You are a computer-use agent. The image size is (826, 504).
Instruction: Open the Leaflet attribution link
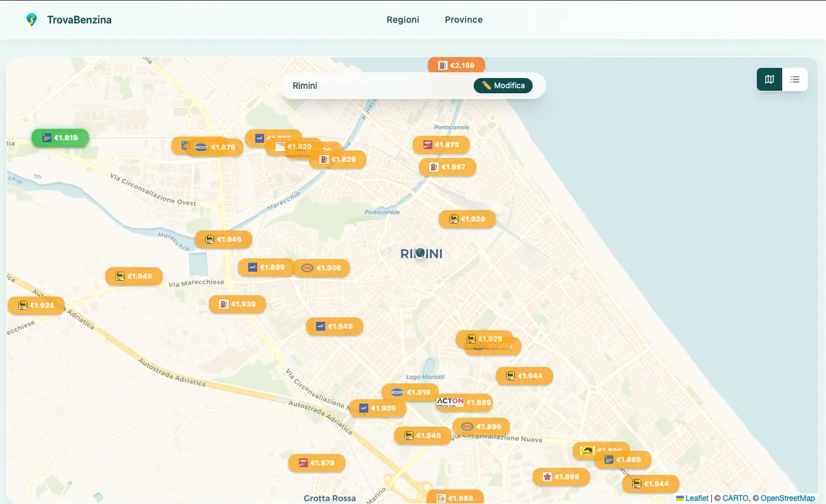click(x=692, y=498)
